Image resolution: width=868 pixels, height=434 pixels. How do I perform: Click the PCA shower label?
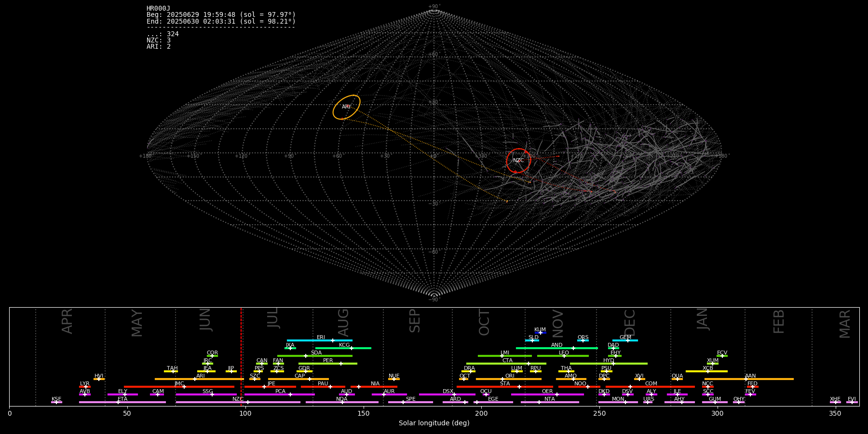[281, 391]
